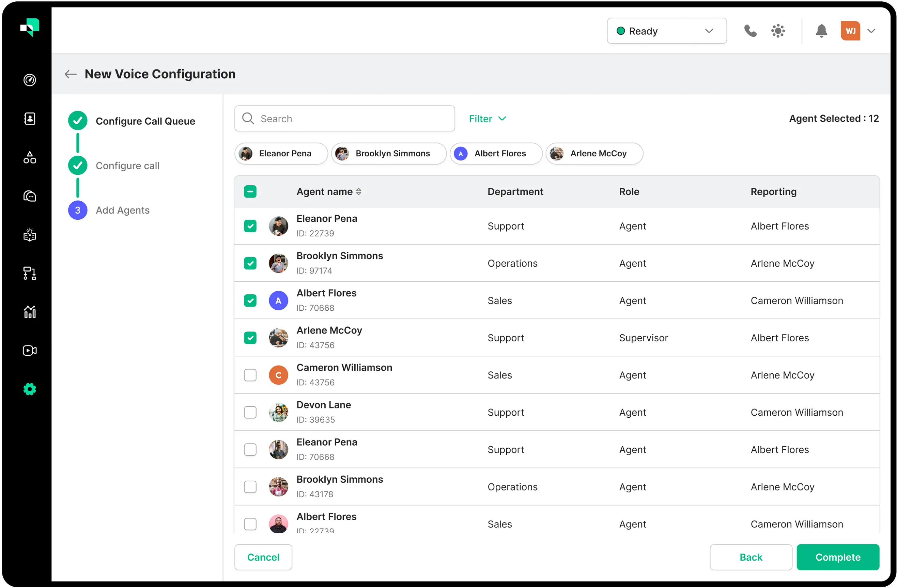Click the Configure Call Queue step checkmark
897x588 pixels.
point(78,121)
